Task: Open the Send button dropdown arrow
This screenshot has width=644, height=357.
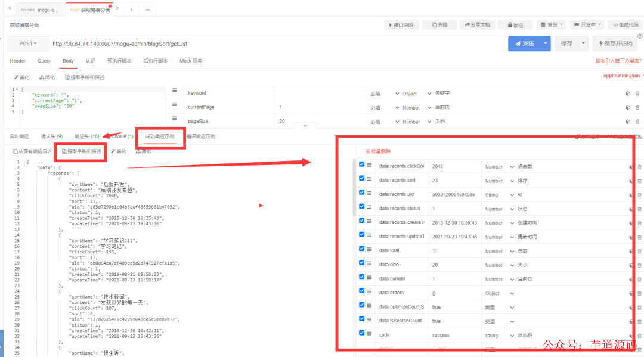Action: [546, 43]
